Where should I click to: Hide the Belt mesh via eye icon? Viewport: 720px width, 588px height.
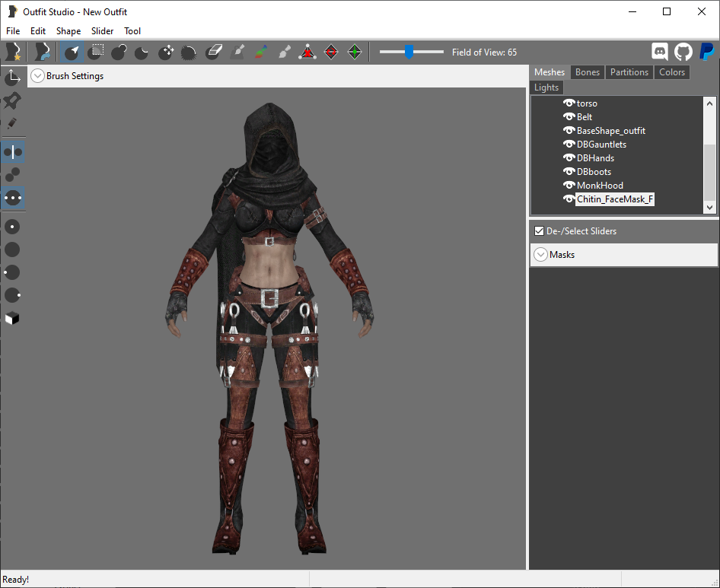[569, 116]
